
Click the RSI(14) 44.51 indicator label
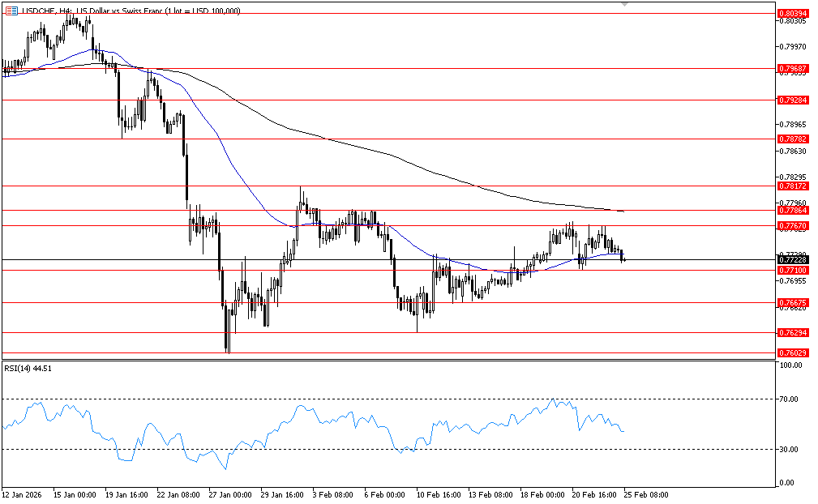pyautogui.click(x=28, y=367)
